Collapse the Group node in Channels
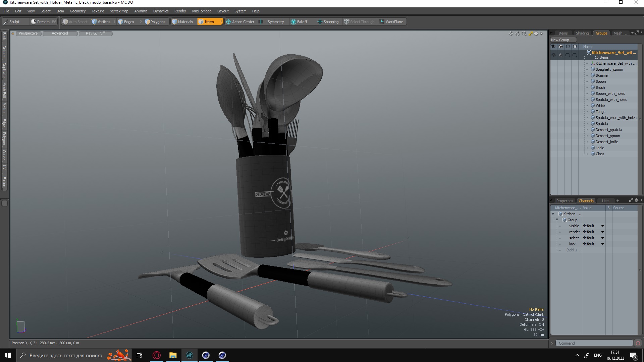This screenshot has width=644, height=362. [x=557, y=220]
